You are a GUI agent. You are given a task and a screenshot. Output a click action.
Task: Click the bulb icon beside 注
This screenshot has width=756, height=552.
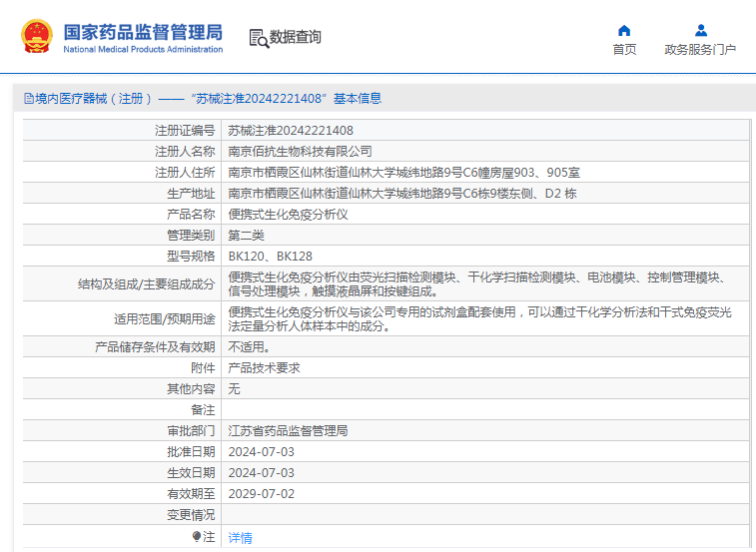(x=196, y=536)
